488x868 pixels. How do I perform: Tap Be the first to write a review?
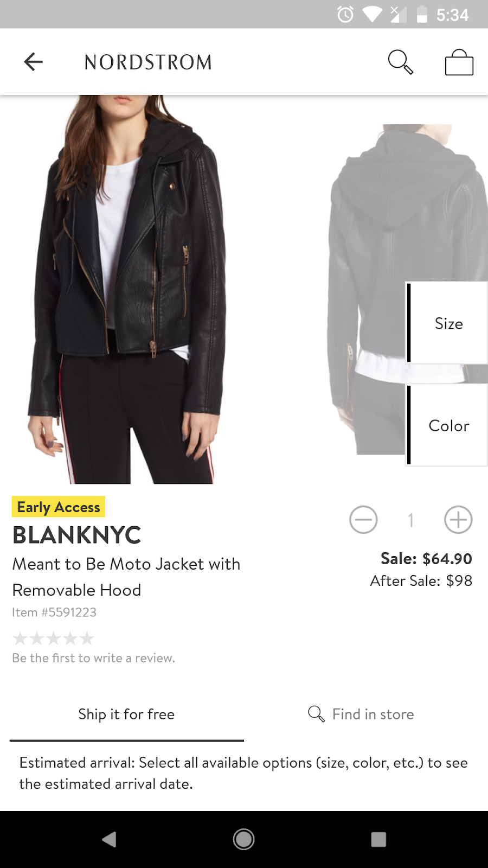(x=93, y=658)
